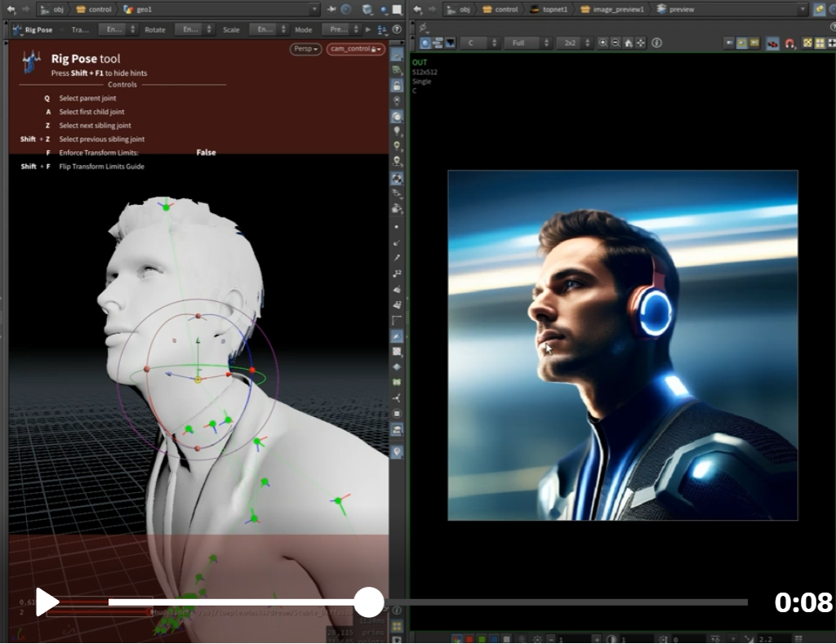Click the Rig Pose tool label
Screen dimensions: 836x644
pos(38,30)
